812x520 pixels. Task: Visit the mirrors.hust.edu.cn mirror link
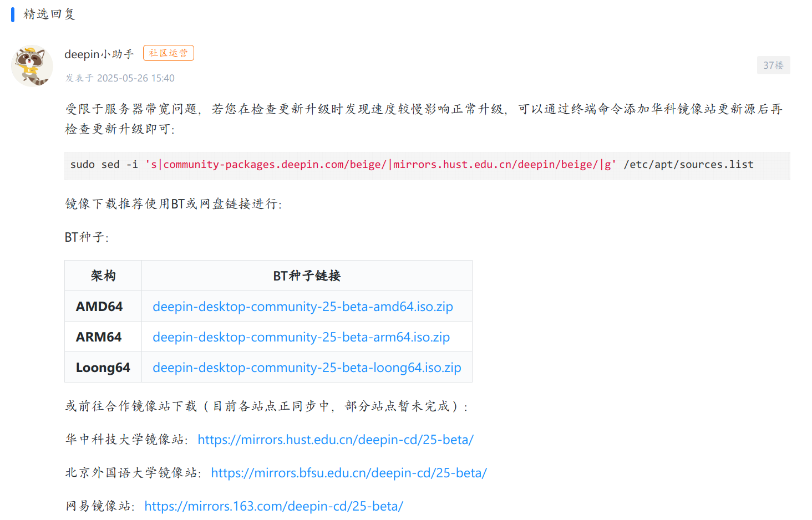(336, 440)
